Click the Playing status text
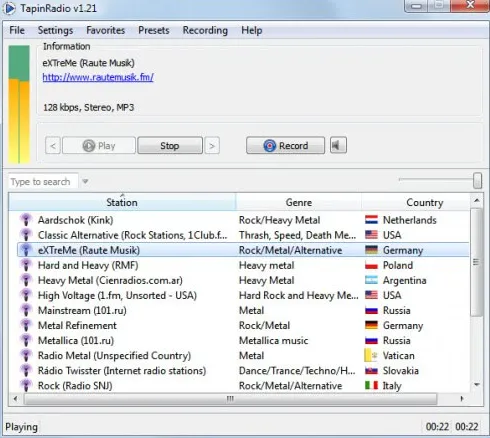This screenshot has height=438, width=490. pos(22,427)
